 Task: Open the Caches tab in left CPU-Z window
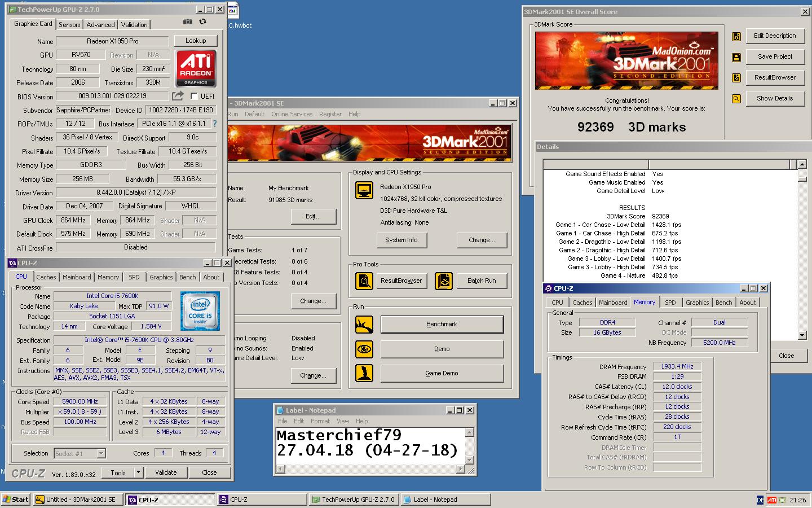(46, 277)
